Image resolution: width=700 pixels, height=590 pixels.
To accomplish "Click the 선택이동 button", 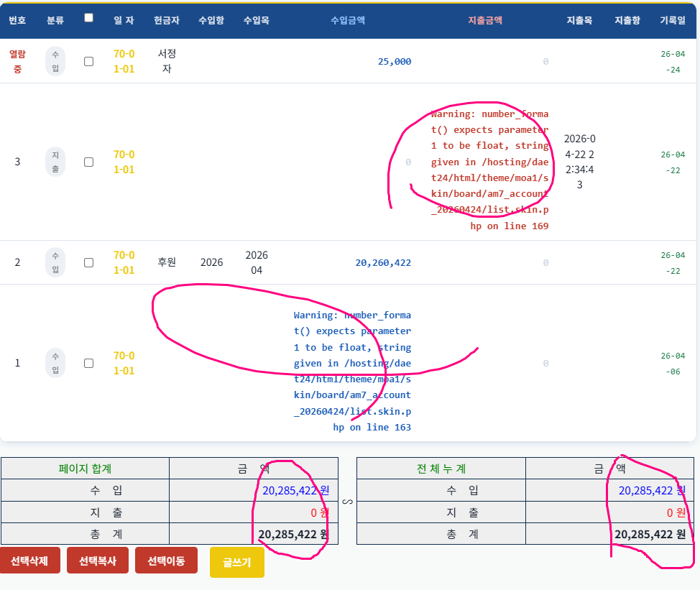I will pos(166,561).
